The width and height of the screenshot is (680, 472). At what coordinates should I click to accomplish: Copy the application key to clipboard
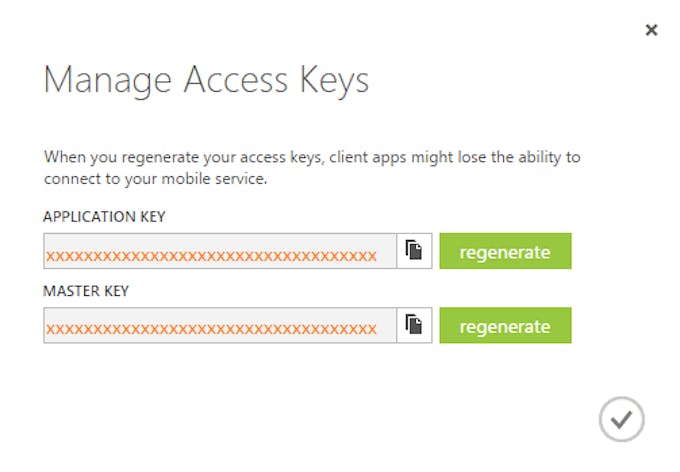414,251
